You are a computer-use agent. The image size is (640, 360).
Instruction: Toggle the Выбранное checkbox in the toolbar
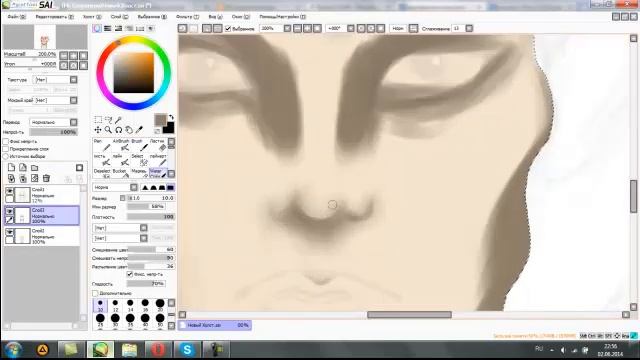228,28
